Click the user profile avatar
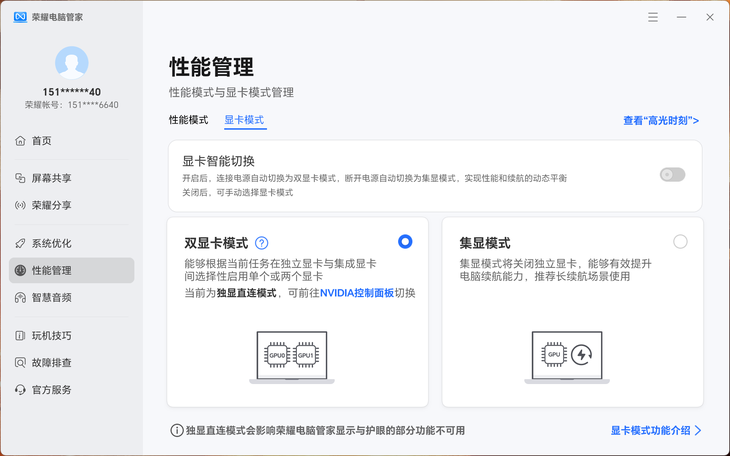This screenshot has height=456, width=730. tap(72, 63)
